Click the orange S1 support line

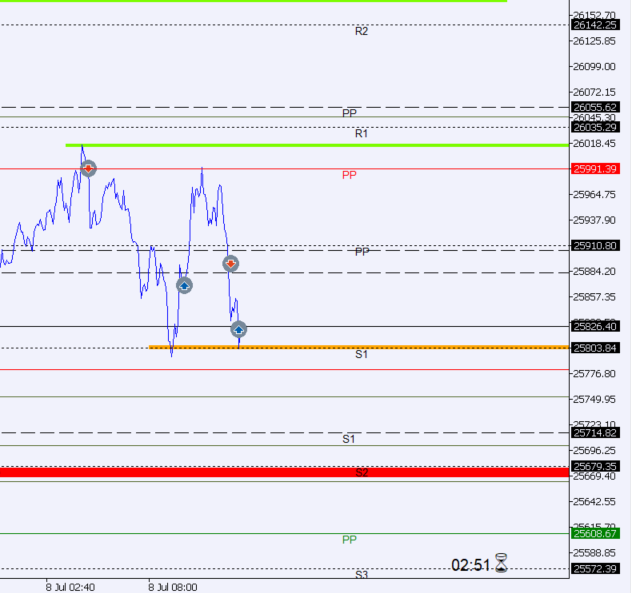[x=359, y=347]
